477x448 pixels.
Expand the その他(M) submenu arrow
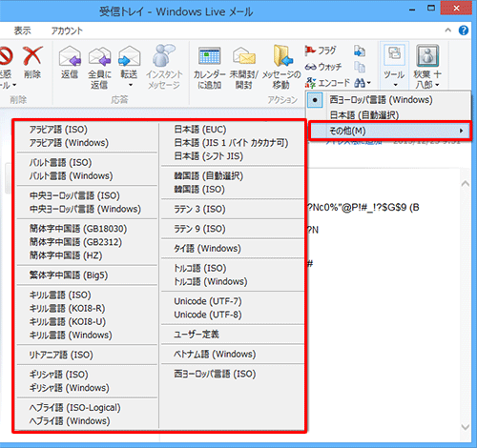tap(461, 131)
